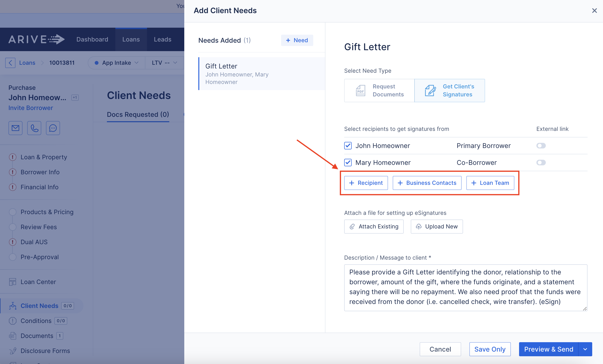
Task: Click the email envelope icon for borrower
Action: pos(15,128)
